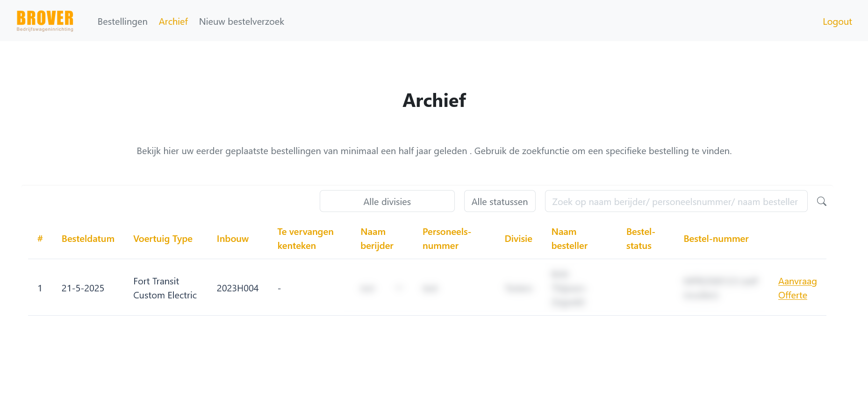
Task: Click the Bestel-nummer column header
Action: pyautogui.click(x=716, y=239)
